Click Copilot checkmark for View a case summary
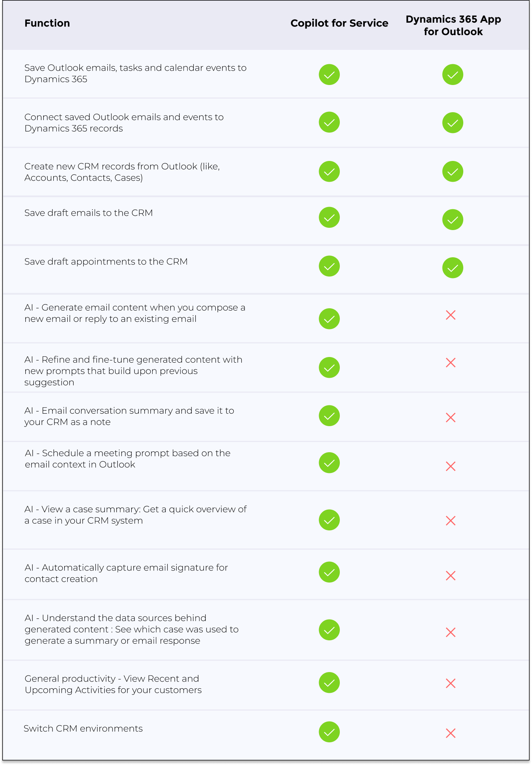Screen dimensions: 532x765 pos(329,520)
